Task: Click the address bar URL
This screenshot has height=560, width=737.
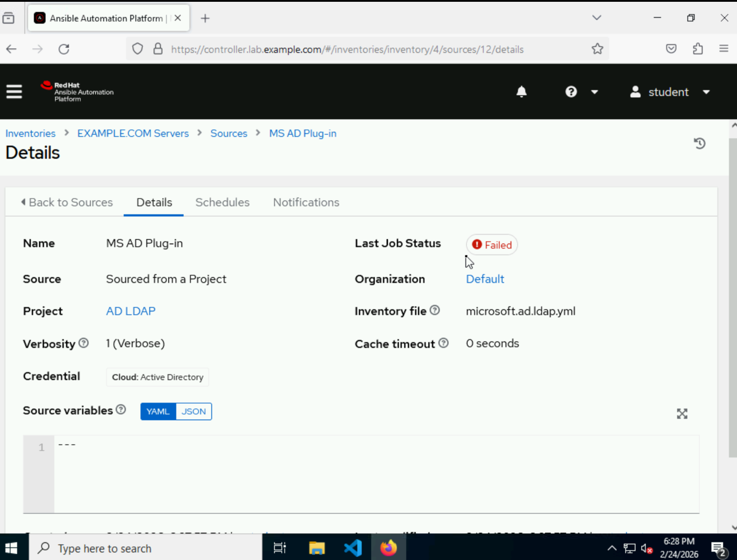Action: [x=347, y=49]
